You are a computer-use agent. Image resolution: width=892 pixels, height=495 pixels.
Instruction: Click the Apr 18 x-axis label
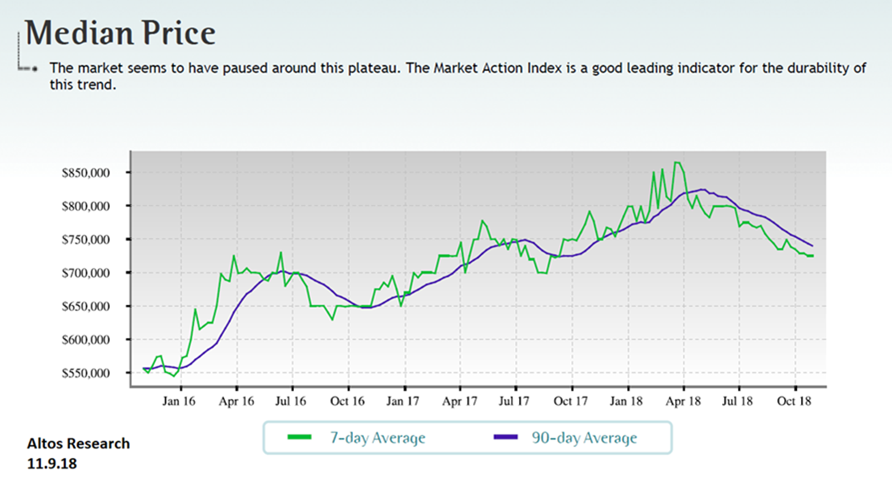click(x=683, y=402)
